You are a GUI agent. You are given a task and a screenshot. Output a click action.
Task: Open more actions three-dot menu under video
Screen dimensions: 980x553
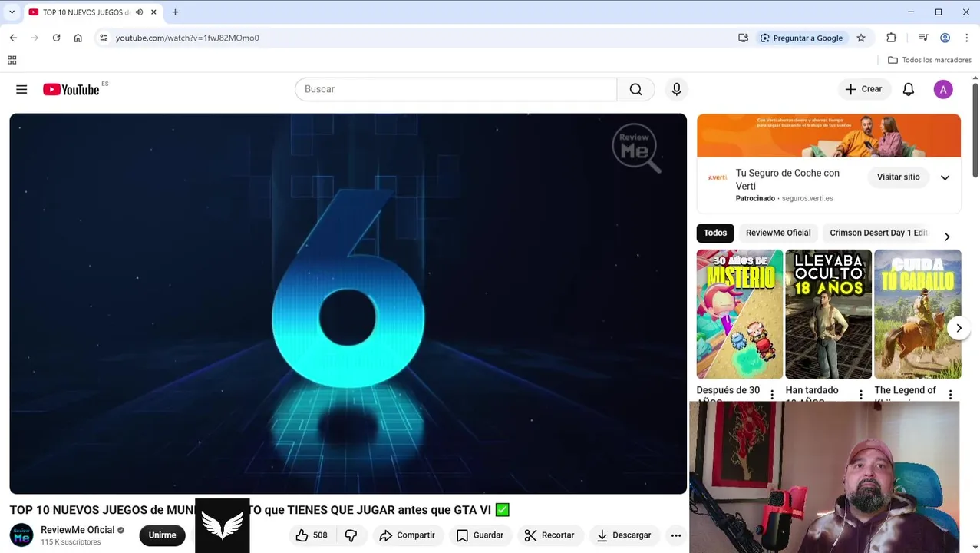click(675, 535)
